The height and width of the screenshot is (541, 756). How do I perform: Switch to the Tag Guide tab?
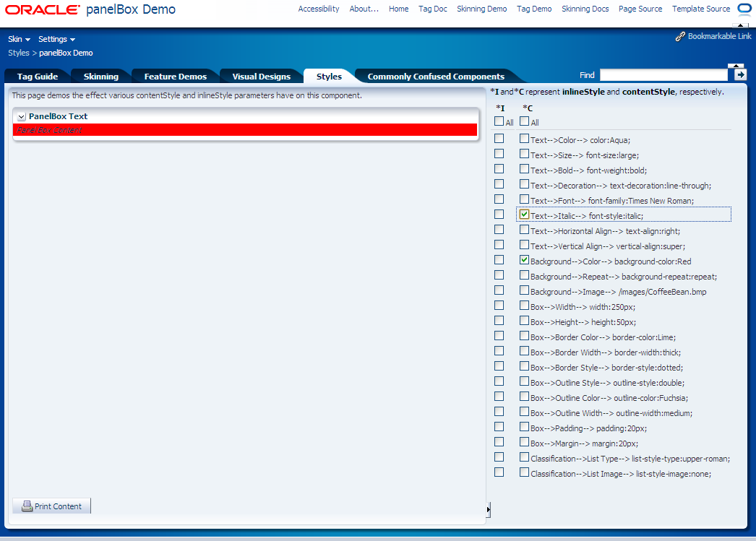(x=37, y=76)
